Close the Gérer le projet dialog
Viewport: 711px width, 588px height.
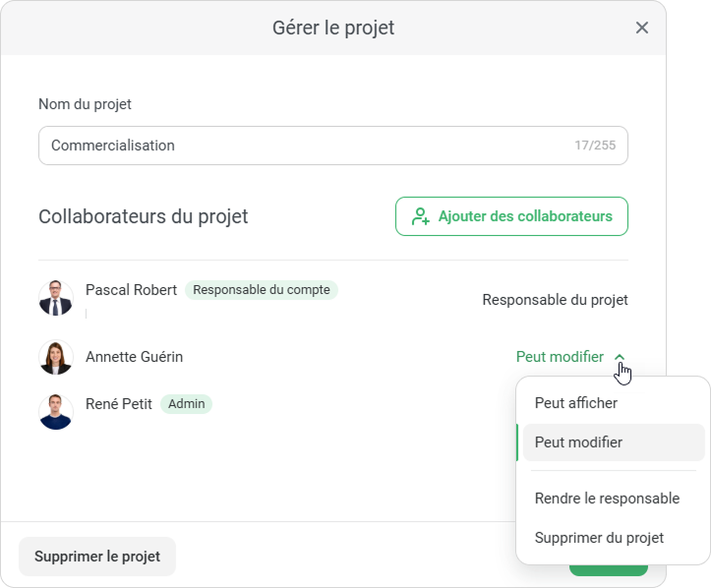[642, 28]
